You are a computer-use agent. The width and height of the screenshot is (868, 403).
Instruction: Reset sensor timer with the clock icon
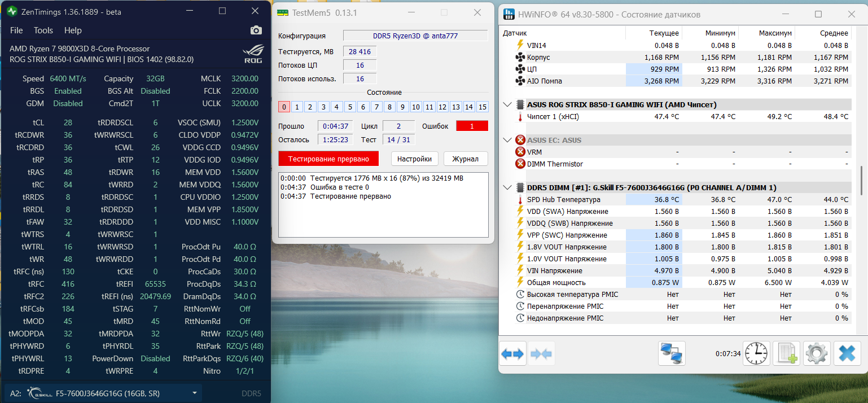click(x=756, y=353)
